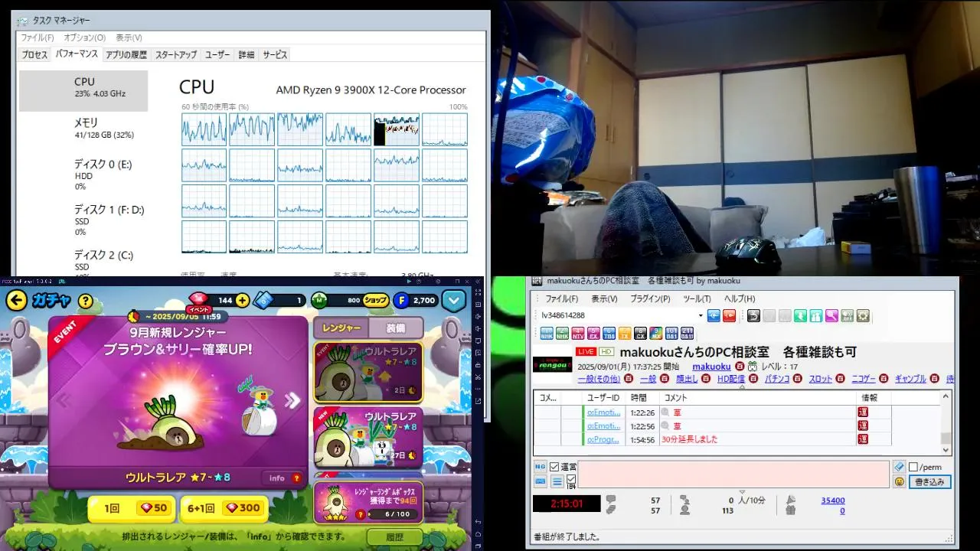Viewport: 980px width, 551px height.
Task: Click o:Progr... user ID link
Action: 603,440
